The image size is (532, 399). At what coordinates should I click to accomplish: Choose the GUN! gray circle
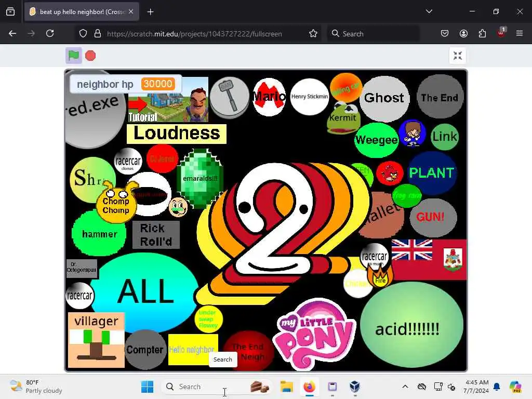(x=433, y=217)
